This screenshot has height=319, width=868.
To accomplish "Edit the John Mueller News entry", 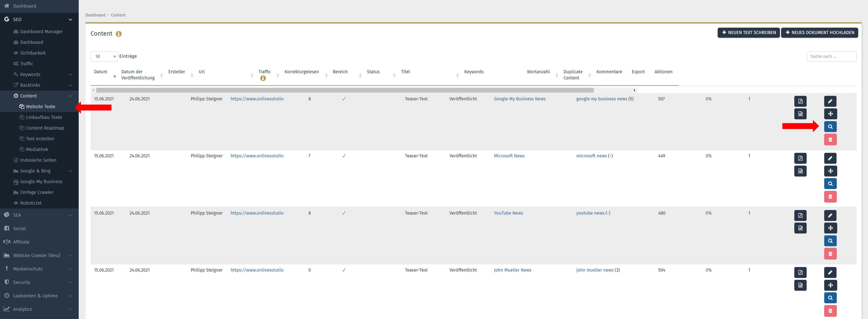I will tap(830, 272).
